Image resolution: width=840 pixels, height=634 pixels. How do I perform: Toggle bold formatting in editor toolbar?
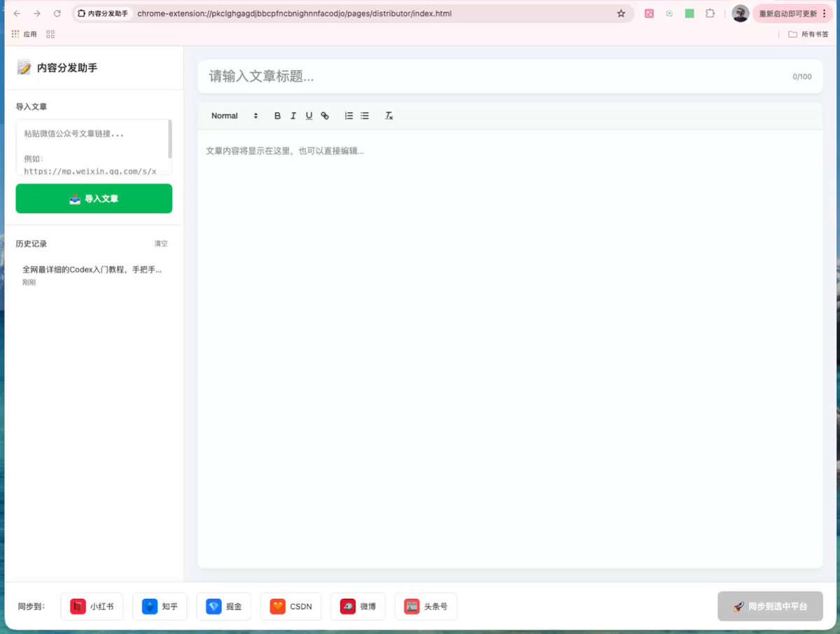tap(277, 116)
